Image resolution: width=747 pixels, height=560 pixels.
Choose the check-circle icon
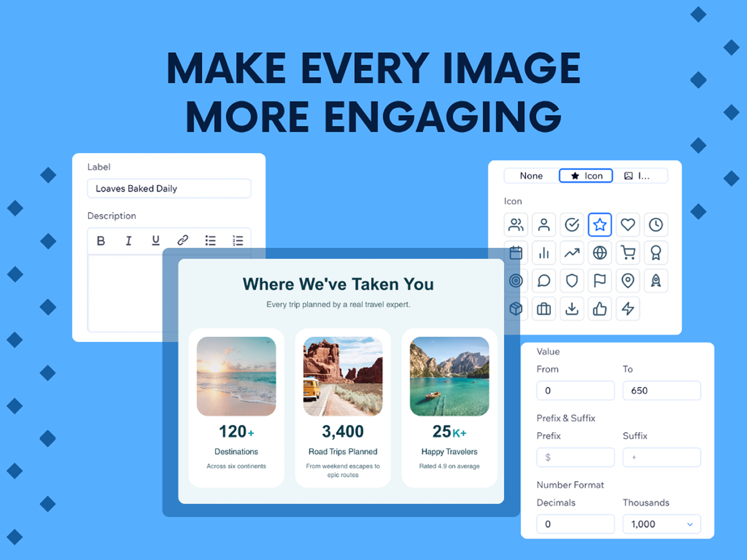[572, 225]
